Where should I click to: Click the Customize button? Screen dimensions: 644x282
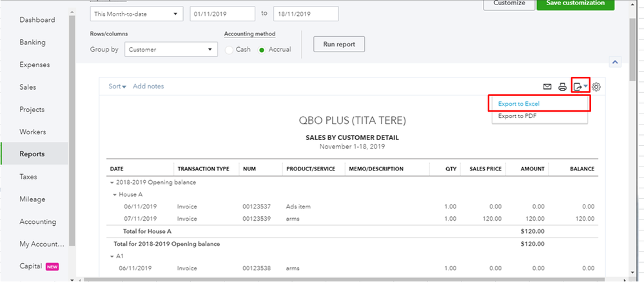(509, 3)
